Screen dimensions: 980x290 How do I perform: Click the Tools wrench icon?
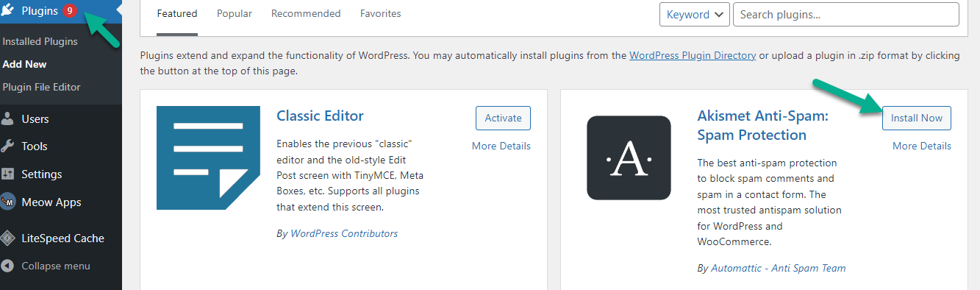coord(8,146)
